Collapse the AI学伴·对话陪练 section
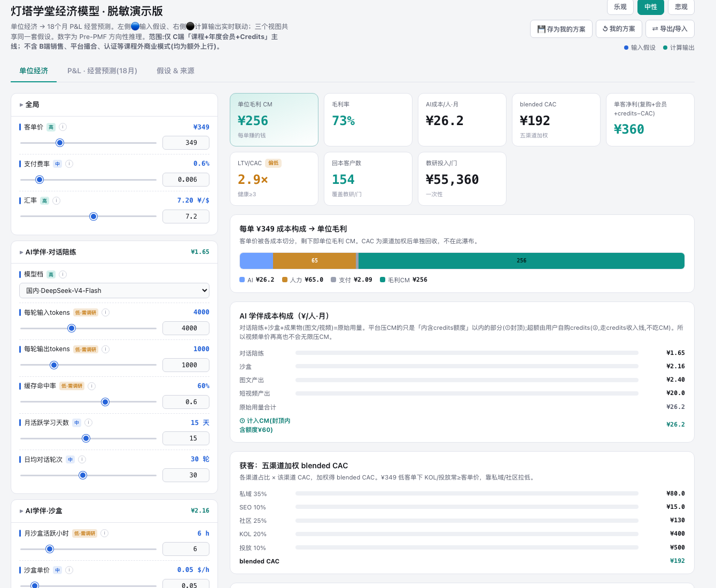This screenshot has height=588, width=716. pyautogui.click(x=114, y=252)
